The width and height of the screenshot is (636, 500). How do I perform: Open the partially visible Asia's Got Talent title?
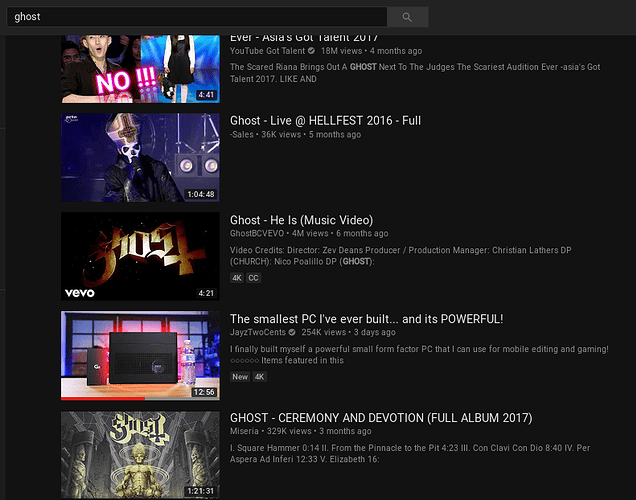point(304,39)
